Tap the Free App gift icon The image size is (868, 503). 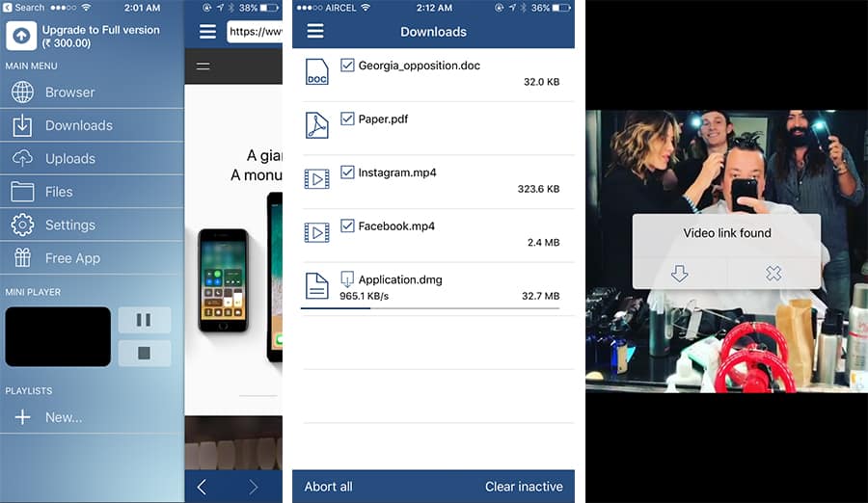[23, 258]
